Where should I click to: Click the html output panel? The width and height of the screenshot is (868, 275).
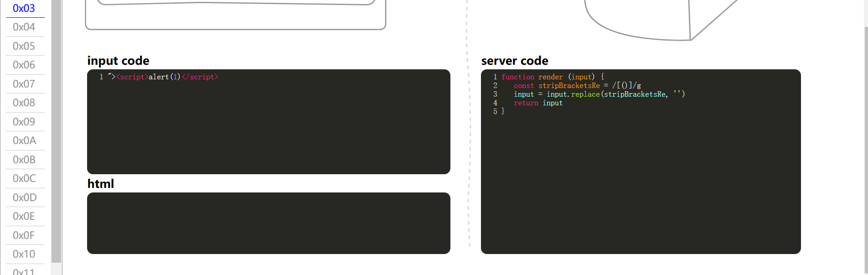[269, 223]
